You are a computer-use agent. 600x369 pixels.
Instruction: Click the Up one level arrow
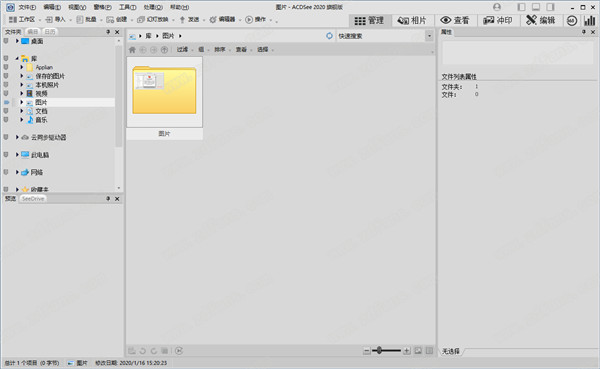coord(164,50)
